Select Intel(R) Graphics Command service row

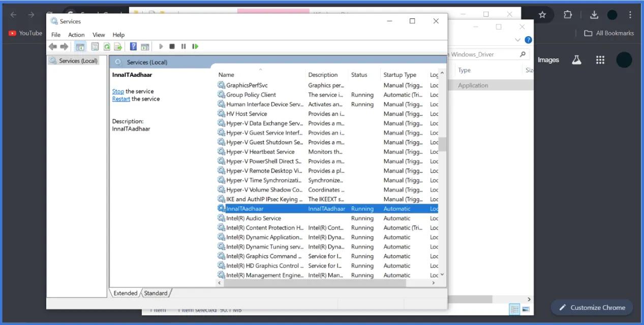[x=327, y=256]
